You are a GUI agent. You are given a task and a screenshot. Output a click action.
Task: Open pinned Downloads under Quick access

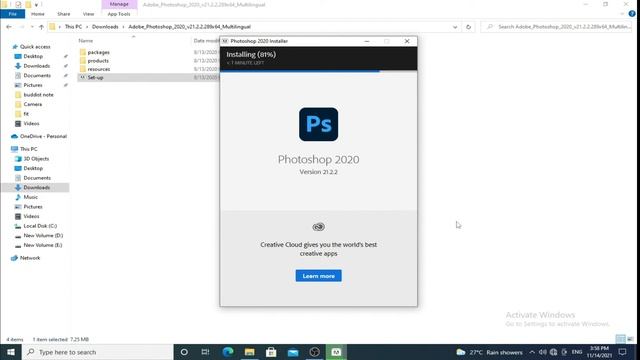pos(36,66)
